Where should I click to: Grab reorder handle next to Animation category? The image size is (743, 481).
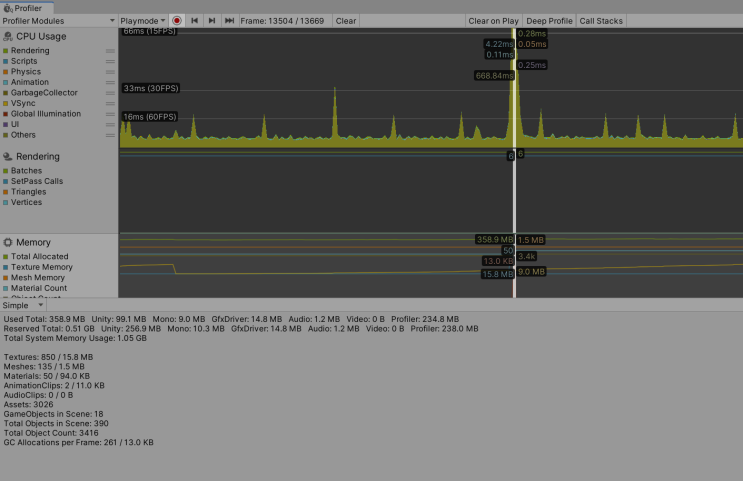point(110,82)
